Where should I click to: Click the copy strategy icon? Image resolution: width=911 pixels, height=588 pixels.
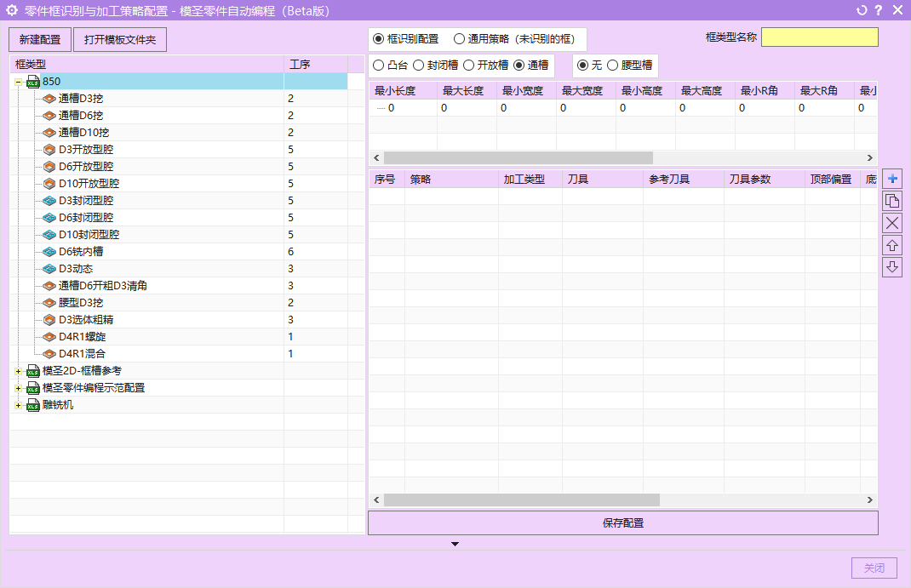tap(892, 201)
